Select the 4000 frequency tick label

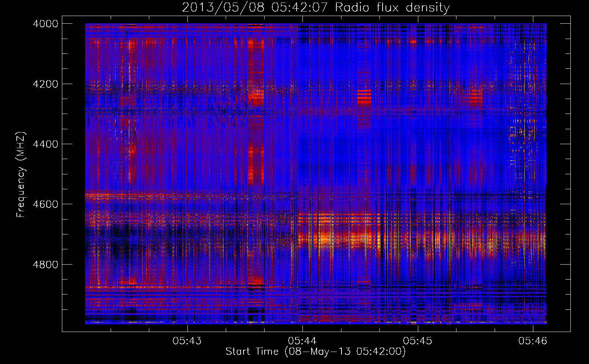[x=46, y=24]
